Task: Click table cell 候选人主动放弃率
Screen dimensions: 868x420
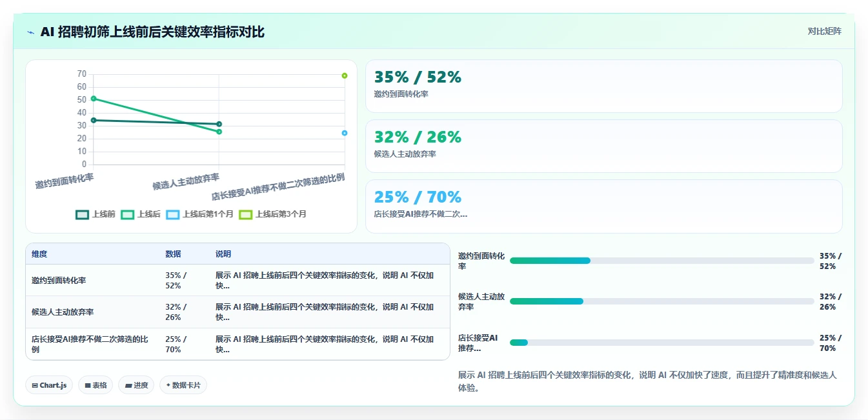Action: 92,312
